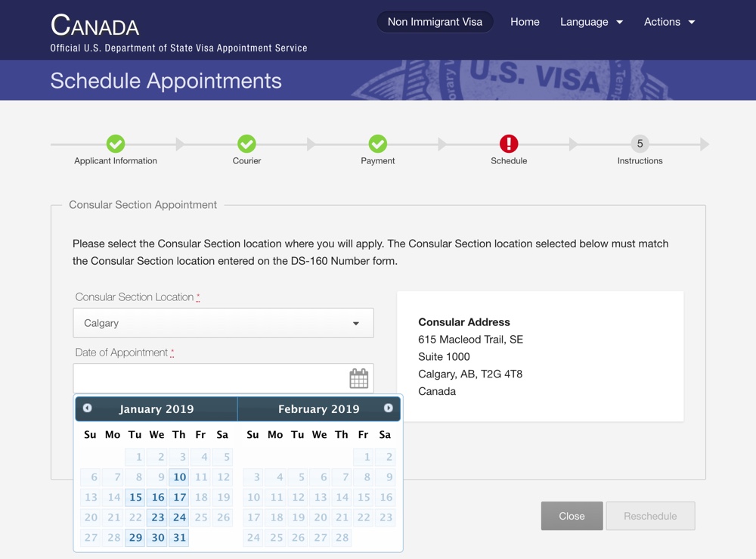The image size is (756, 559).
Task: Advance to next month in datepicker
Action: click(388, 408)
